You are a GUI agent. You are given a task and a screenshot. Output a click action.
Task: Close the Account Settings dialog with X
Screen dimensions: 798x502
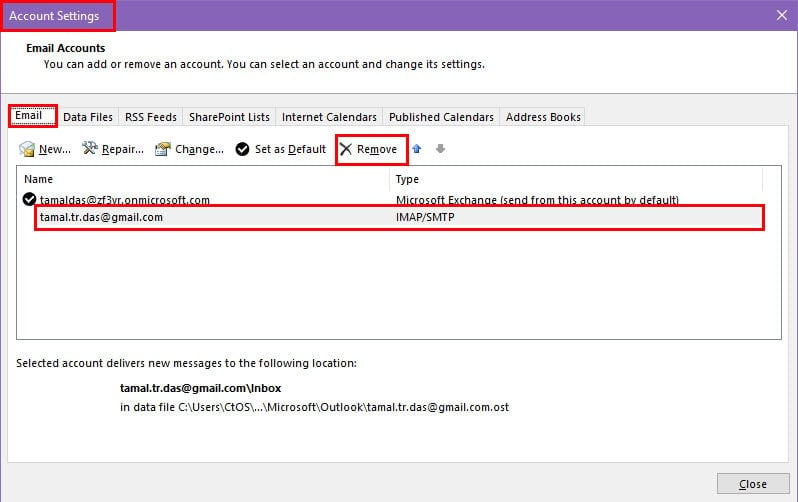click(x=782, y=15)
